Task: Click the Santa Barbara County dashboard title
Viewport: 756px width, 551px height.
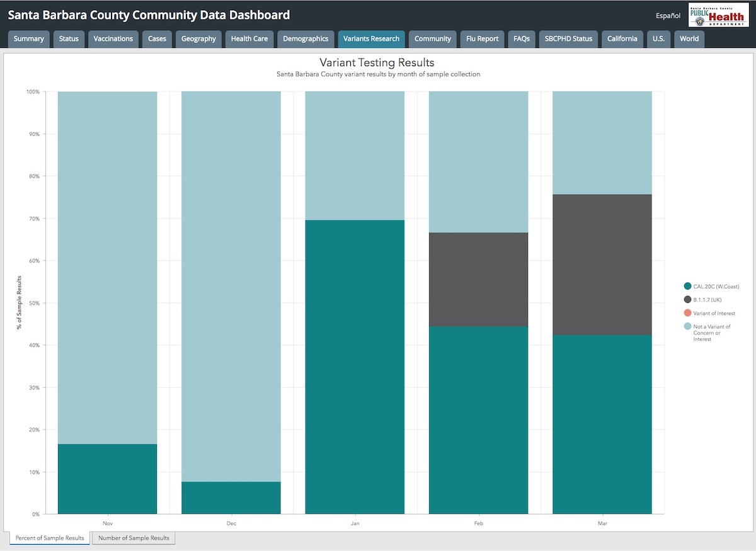Action: click(x=149, y=15)
